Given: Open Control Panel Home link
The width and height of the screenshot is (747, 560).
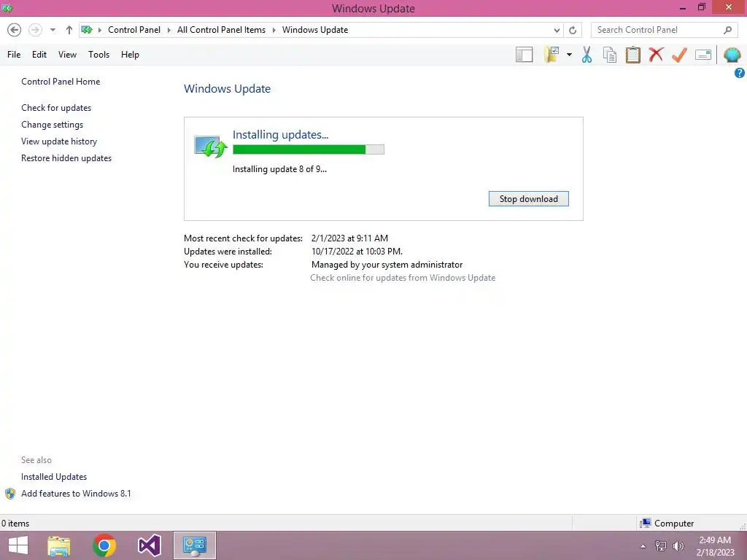Looking at the screenshot, I should coord(61,82).
